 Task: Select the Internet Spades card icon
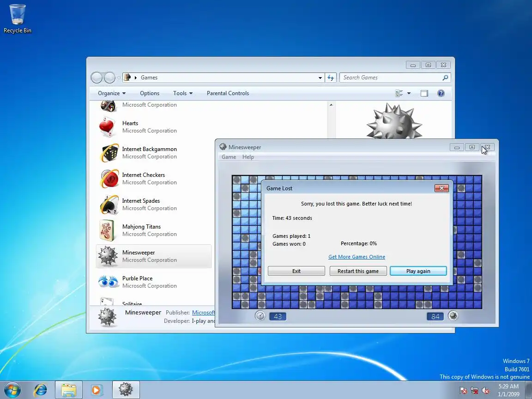pos(109,204)
